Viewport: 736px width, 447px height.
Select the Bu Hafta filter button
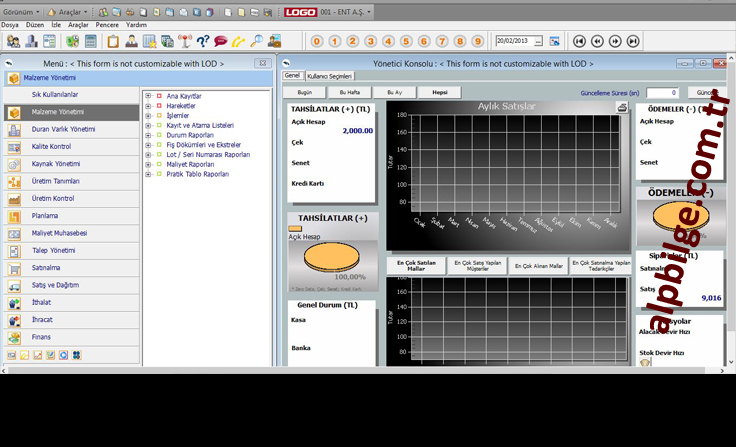(349, 92)
